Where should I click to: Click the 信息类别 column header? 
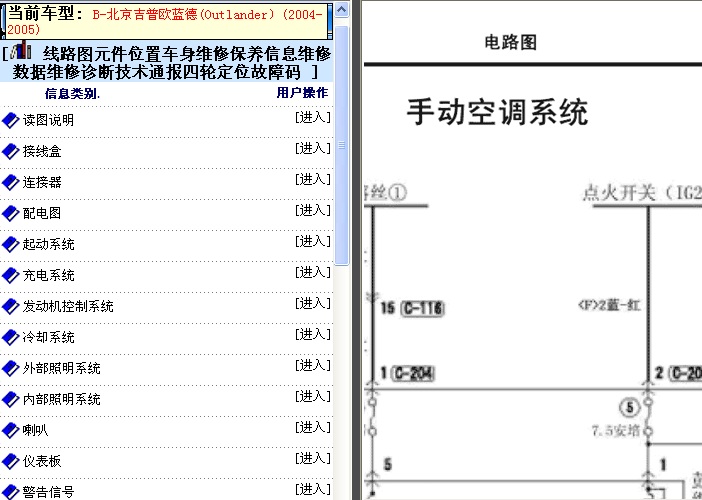[x=72, y=94]
